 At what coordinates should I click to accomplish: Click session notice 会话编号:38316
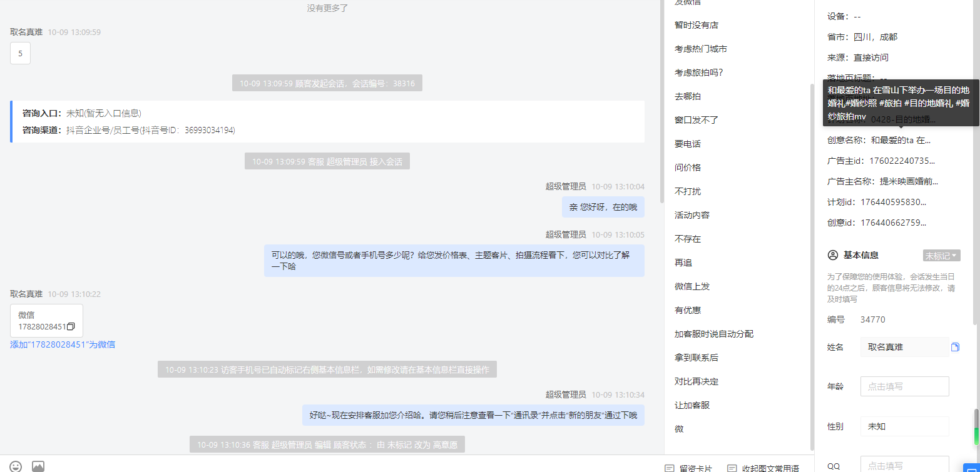(327, 83)
